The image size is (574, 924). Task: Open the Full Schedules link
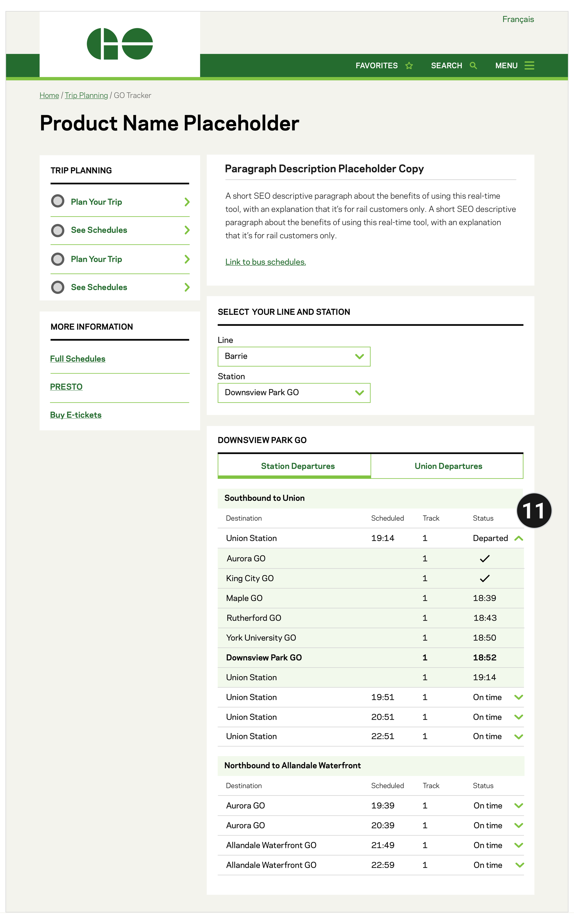(x=77, y=359)
